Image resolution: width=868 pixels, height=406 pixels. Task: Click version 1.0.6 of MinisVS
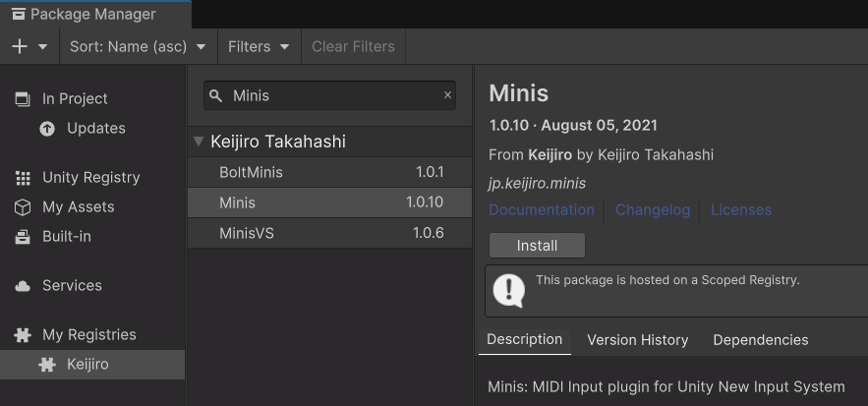(428, 233)
